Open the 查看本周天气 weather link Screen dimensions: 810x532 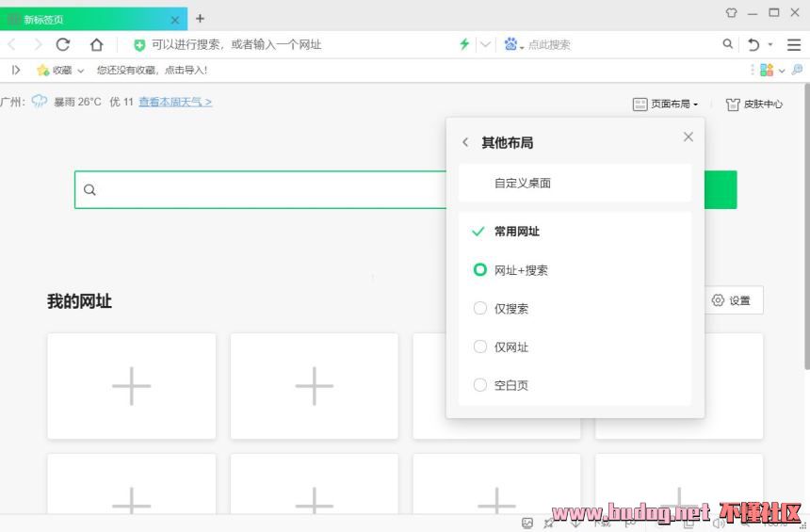(175, 102)
